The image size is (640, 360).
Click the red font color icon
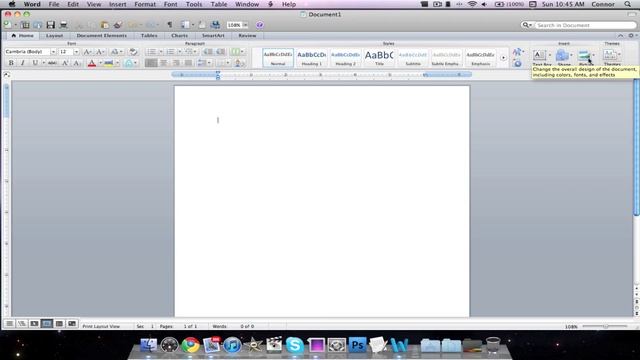coord(92,63)
